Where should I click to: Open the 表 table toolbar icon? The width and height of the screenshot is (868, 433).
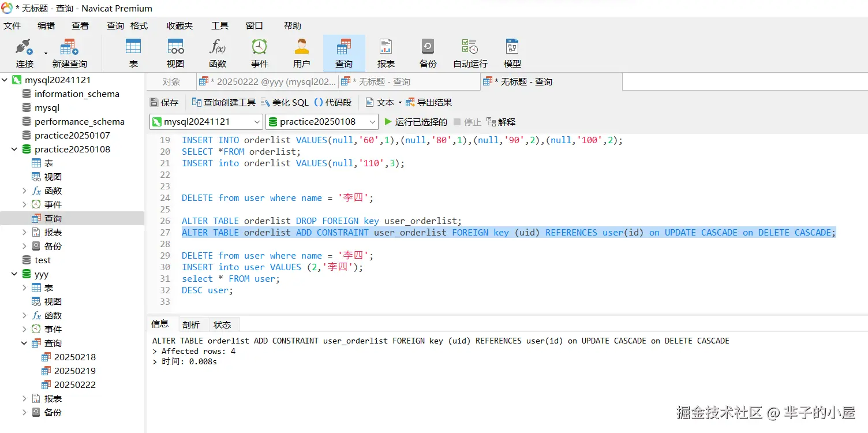[x=133, y=53]
